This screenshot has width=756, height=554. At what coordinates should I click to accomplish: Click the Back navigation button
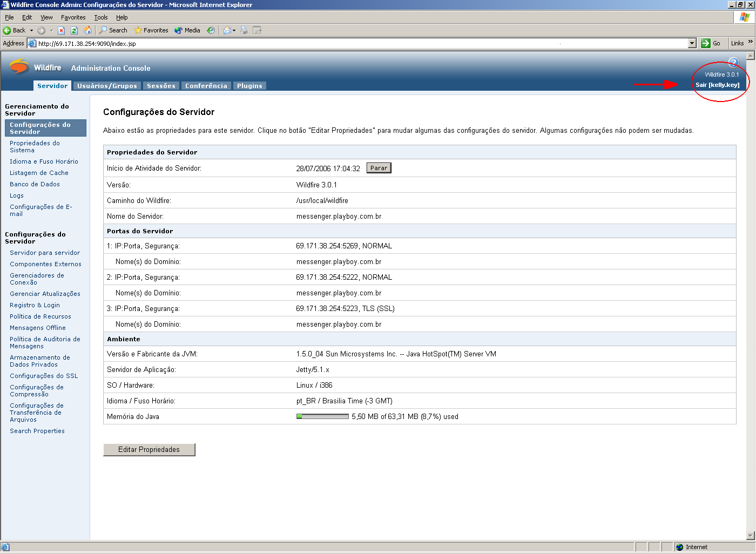[14, 30]
